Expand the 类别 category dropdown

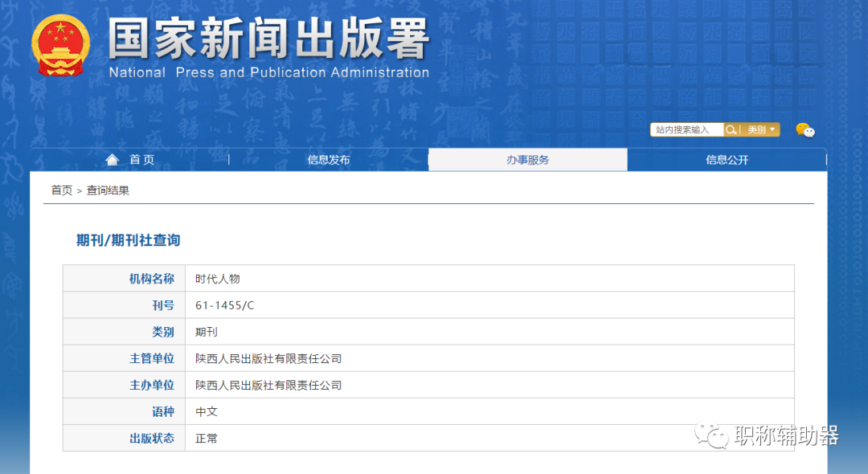point(759,129)
